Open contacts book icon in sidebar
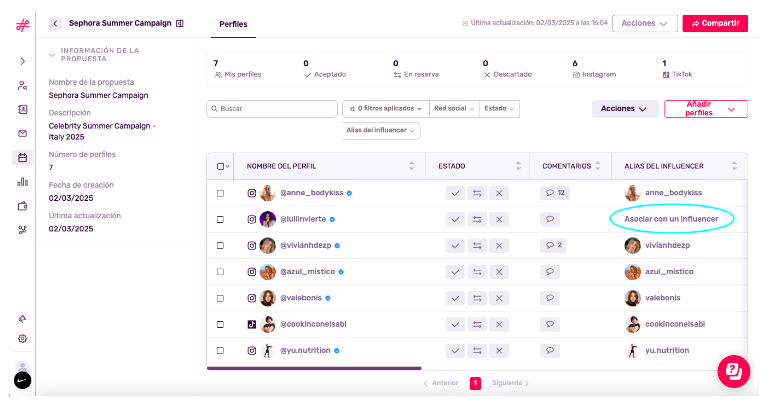772x408 pixels. tap(23, 110)
